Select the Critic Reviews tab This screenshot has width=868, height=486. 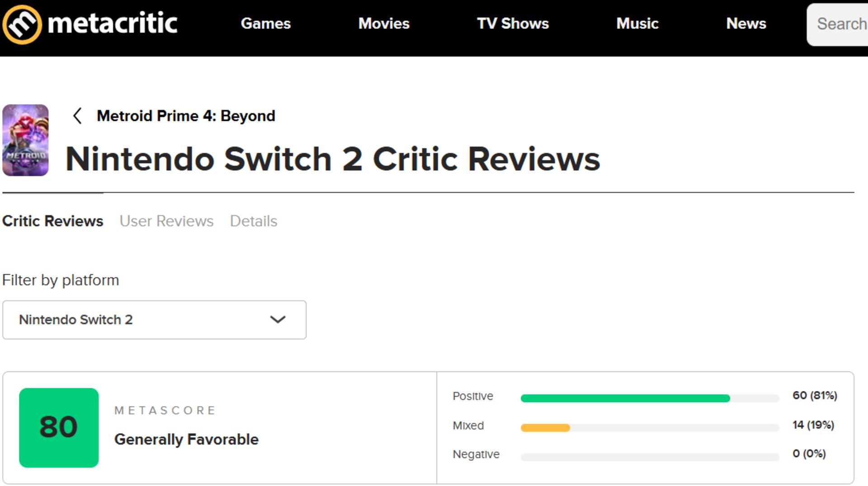pos(52,221)
